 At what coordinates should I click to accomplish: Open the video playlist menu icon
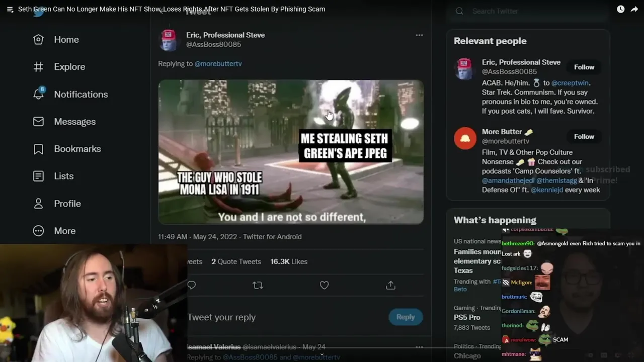10,9
